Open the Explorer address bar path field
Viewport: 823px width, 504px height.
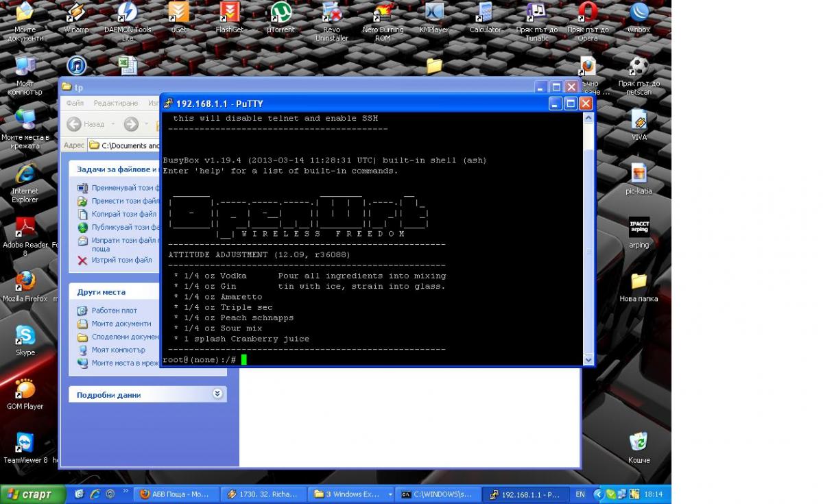127,145
